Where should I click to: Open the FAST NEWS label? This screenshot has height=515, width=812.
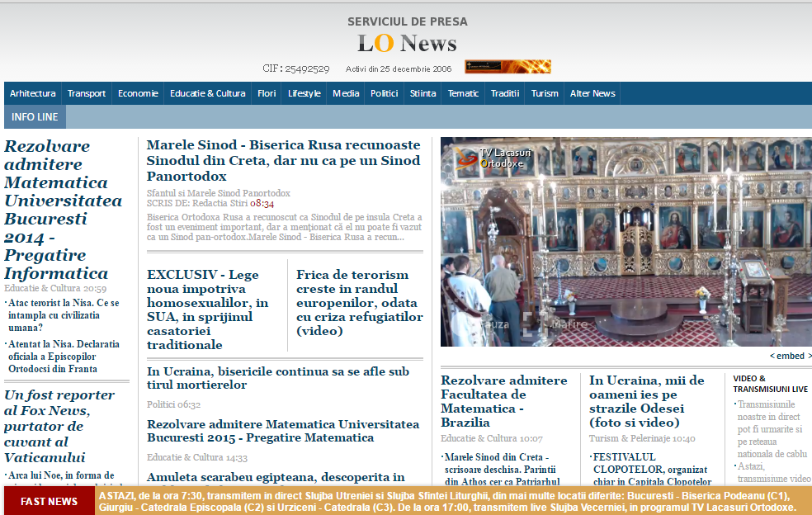click(50, 501)
